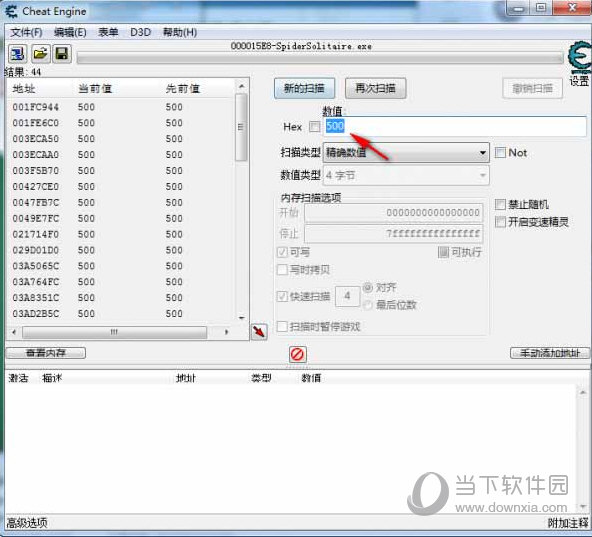The image size is (592, 537).
Task: Click the 数值 input field containing 500
Action: pos(455,126)
